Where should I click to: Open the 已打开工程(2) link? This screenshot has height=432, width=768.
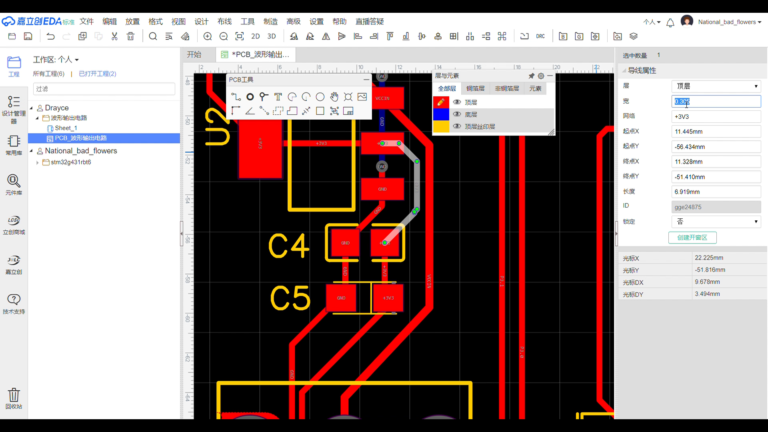pos(97,74)
